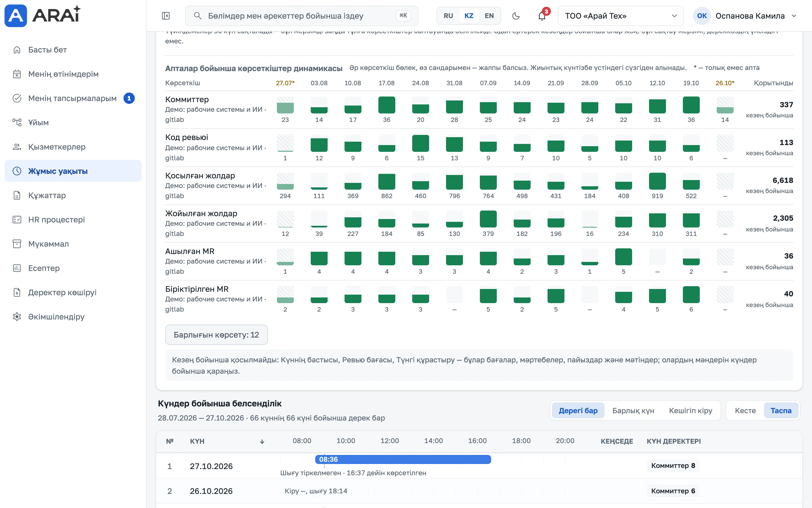
Task: Open Менің тапсырмаларым in sidebar
Action: pyautogui.click(x=73, y=98)
